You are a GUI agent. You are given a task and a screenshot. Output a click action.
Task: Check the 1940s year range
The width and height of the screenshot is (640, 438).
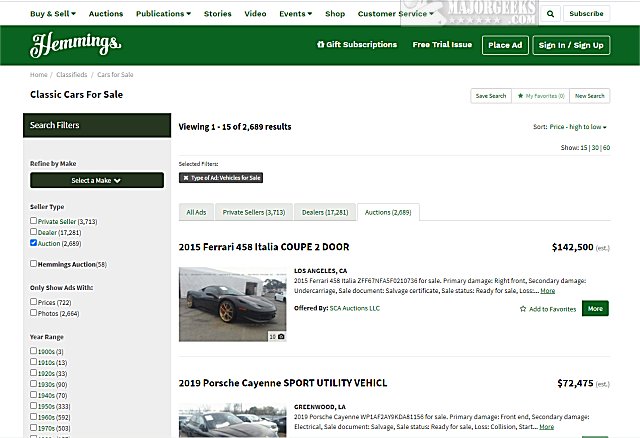pyautogui.click(x=33, y=395)
